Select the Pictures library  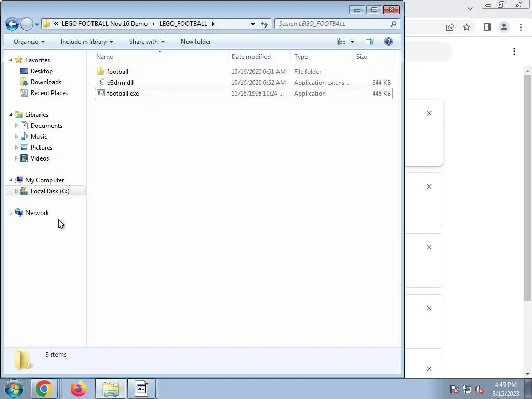[42, 147]
